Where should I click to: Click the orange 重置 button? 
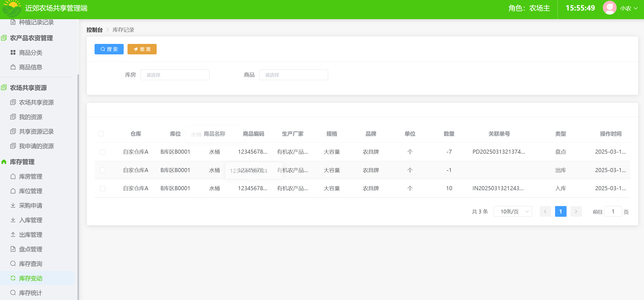point(142,49)
